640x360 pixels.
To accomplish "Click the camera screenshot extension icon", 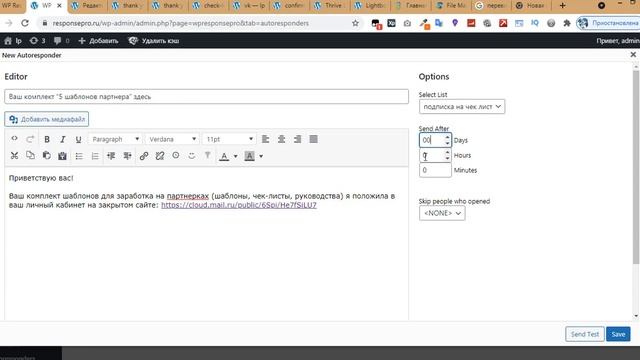I will pyautogui.click(x=407, y=23).
